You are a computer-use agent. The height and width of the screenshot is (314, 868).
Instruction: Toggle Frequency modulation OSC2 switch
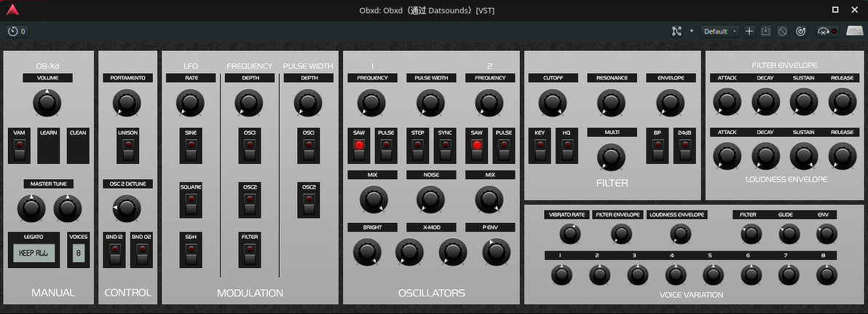click(x=250, y=204)
